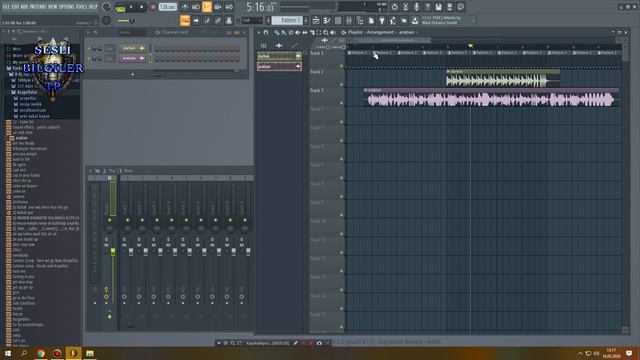Open the OPTIONS menu
The width and height of the screenshot is (640, 360).
point(67,7)
